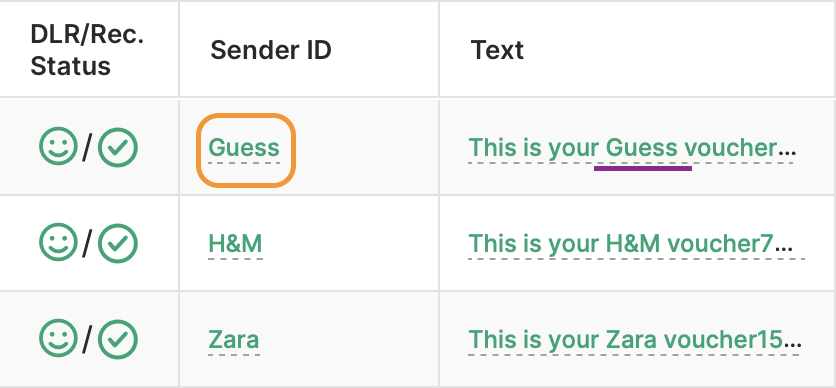Click the purple-underlined word Guess in message text
This screenshot has height=388, width=836.
642,148
